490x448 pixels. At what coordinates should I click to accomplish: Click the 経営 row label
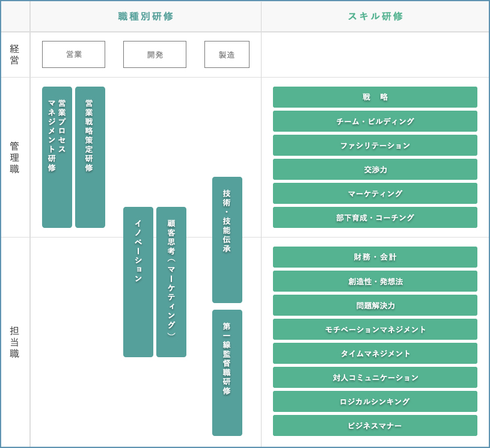14,54
